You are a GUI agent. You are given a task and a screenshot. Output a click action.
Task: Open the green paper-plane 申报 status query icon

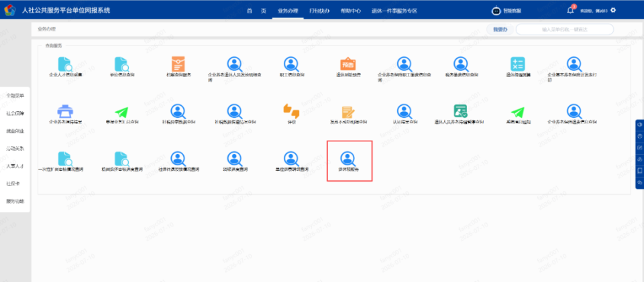121,111
